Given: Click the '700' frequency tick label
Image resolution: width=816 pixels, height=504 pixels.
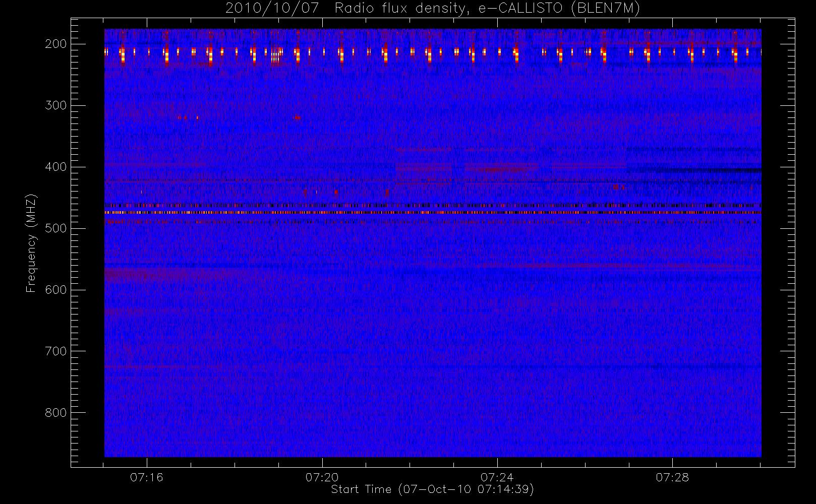Looking at the screenshot, I should [x=56, y=351].
